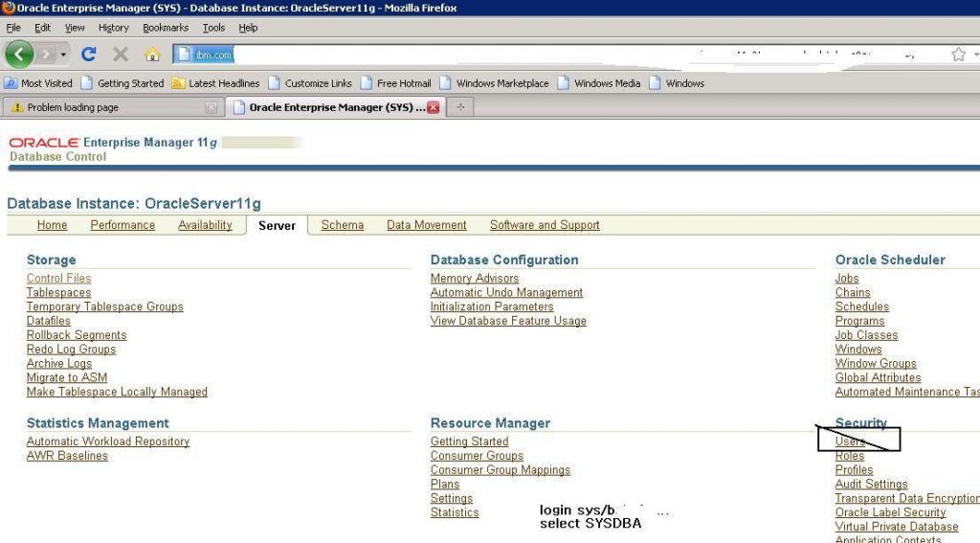Open the Profiles link
The image size is (980, 543).
click(x=854, y=470)
